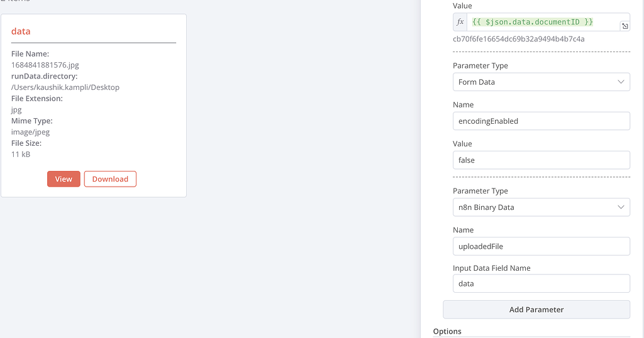Open the n8n Binary Data dropdown
Viewport: 644px width, 338px height.
[x=541, y=207]
